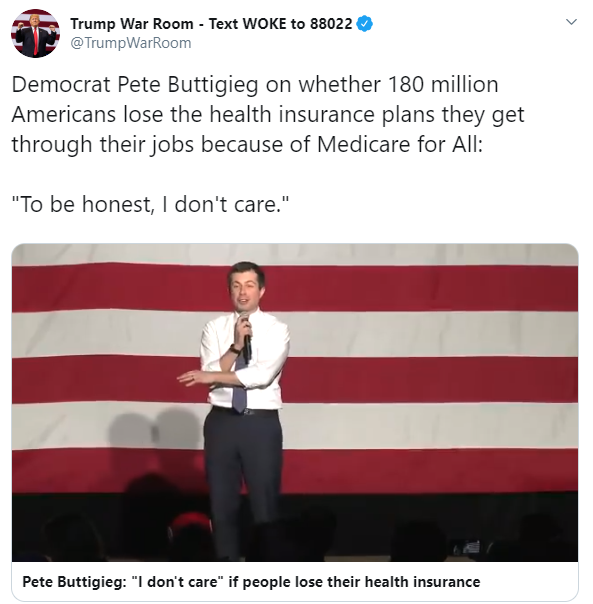Open the video headline 'I don't care' caption
The height and width of the screenshot is (604, 593).
(251, 582)
